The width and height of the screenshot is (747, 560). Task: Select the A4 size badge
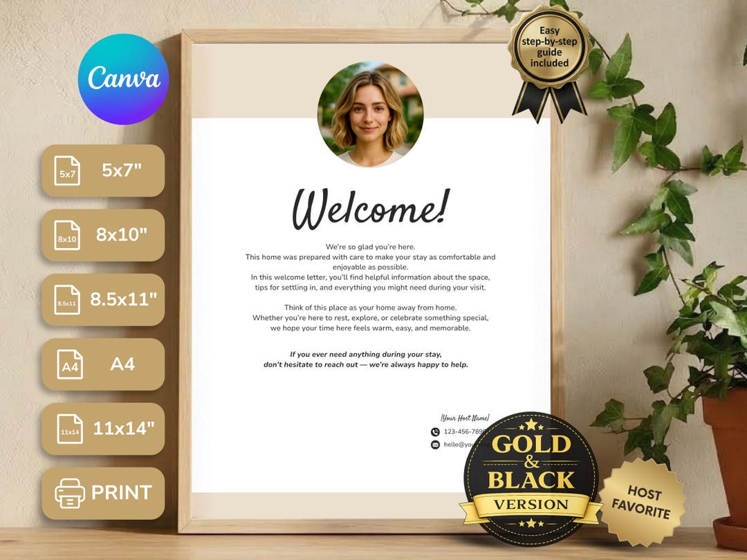[x=103, y=364]
